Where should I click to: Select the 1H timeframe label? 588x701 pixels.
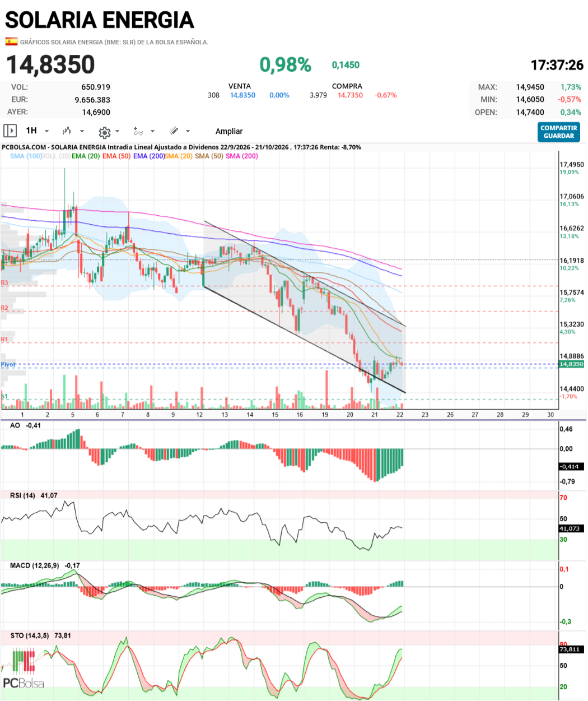(31, 131)
